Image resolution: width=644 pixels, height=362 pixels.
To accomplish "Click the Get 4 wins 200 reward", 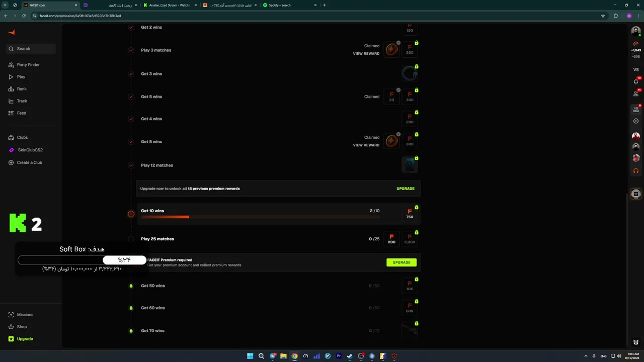I will coord(410,119).
